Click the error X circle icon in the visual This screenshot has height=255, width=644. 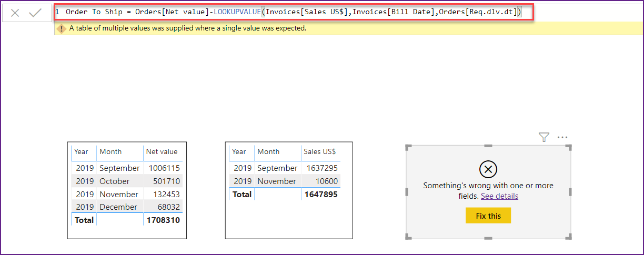pyautogui.click(x=488, y=169)
